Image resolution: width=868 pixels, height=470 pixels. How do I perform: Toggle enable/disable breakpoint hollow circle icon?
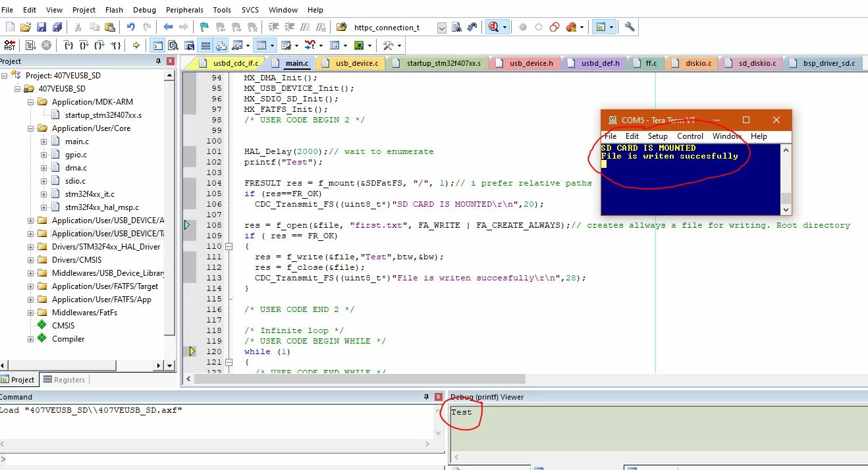pyautogui.click(x=539, y=27)
